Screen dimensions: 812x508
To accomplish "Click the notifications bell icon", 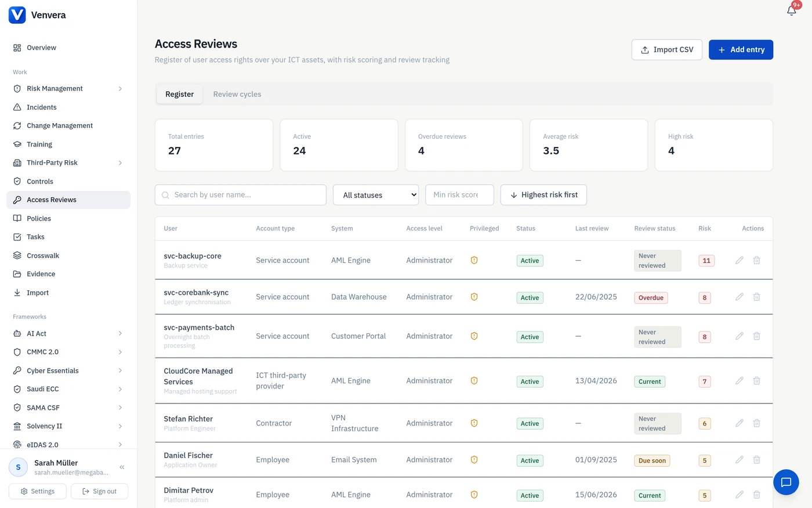I will 791,10.
